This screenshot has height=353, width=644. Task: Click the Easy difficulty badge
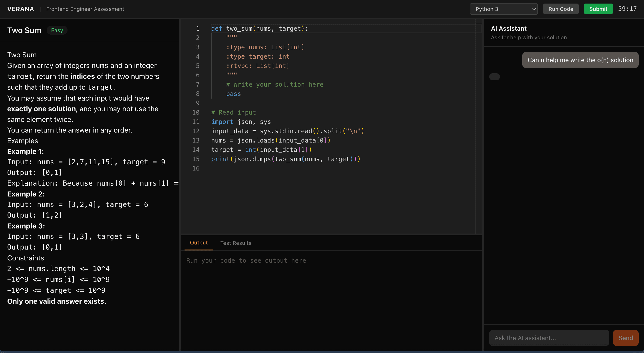click(x=57, y=30)
